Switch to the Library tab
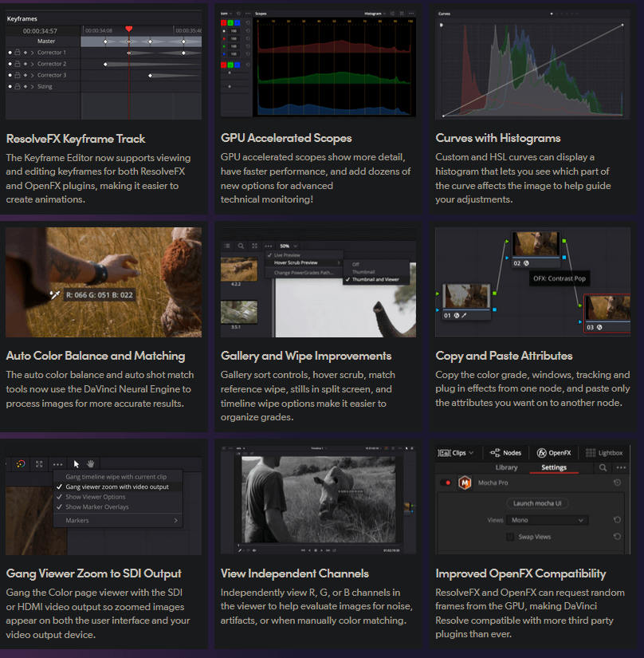This screenshot has height=658, width=644. click(x=506, y=468)
